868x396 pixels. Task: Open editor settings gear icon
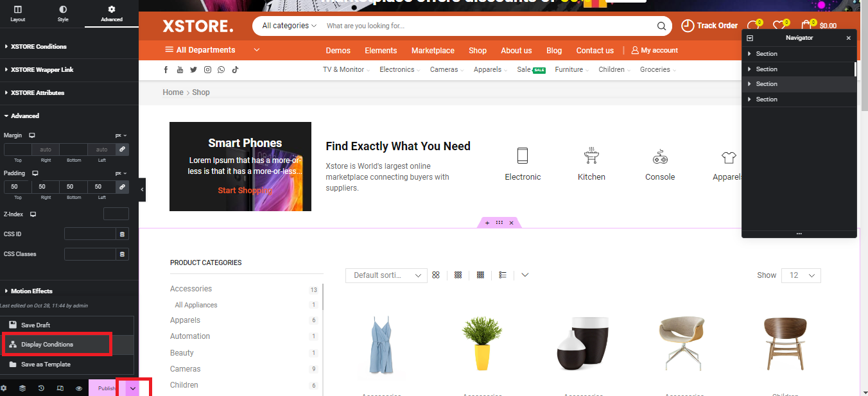tap(4, 388)
